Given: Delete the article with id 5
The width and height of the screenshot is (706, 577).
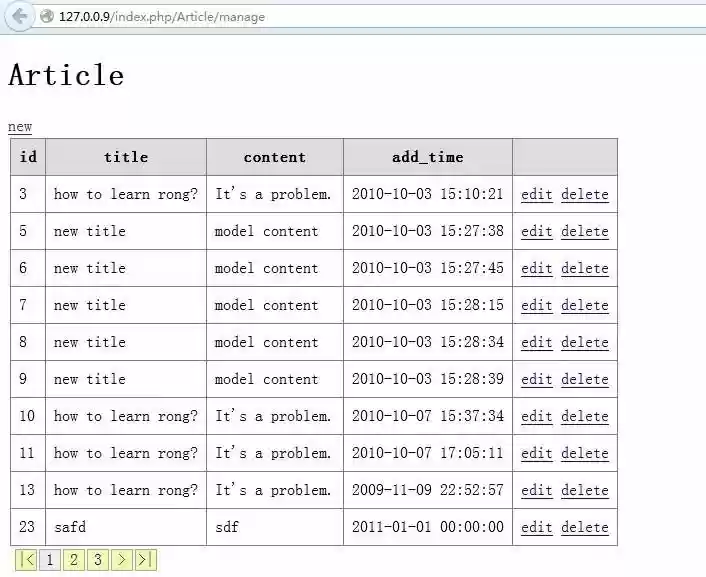Looking at the screenshot, I should click(x=585, y=231).
